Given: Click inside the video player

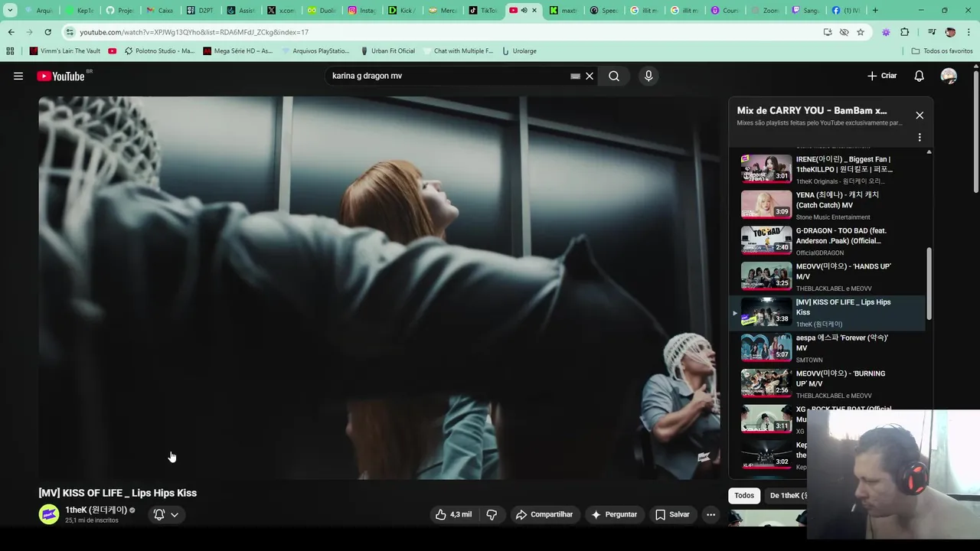Looking at the screenshot, I should coord(379,288).
